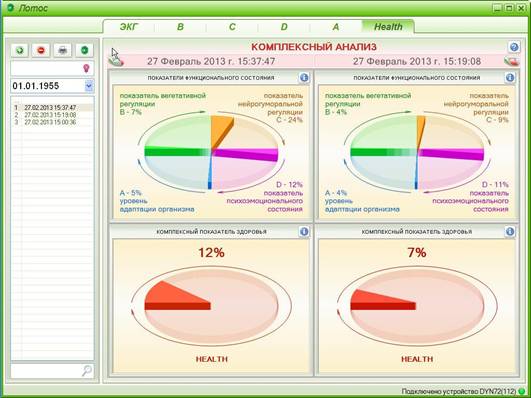This screenshot has height=398, width=531.
Task: Click the right HEALTH pie chart
Action: tap(417, 306)
